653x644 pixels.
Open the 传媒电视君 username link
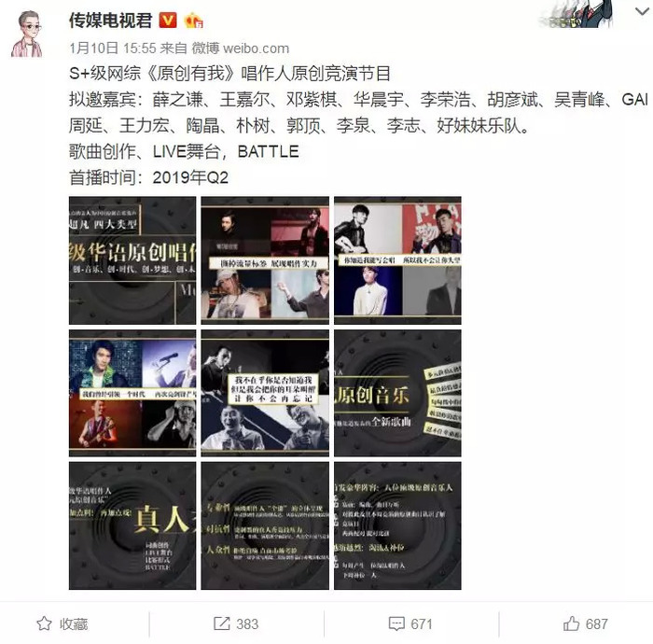point(111,20)
